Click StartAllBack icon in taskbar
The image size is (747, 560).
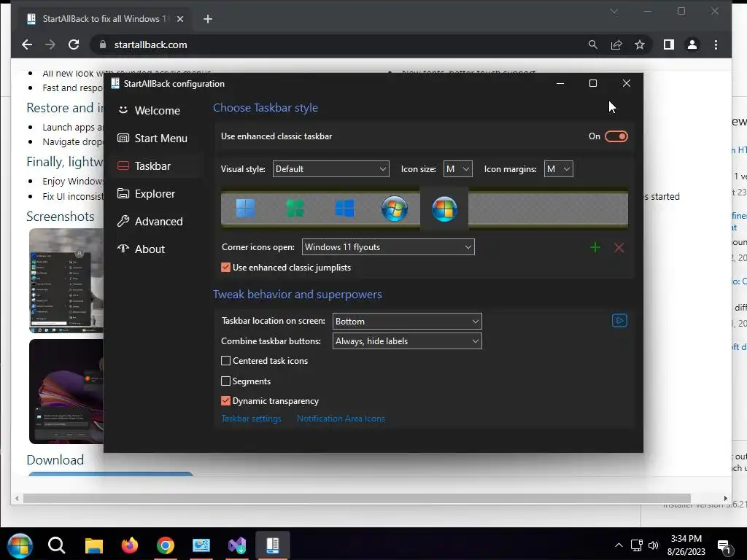(273, 545)
